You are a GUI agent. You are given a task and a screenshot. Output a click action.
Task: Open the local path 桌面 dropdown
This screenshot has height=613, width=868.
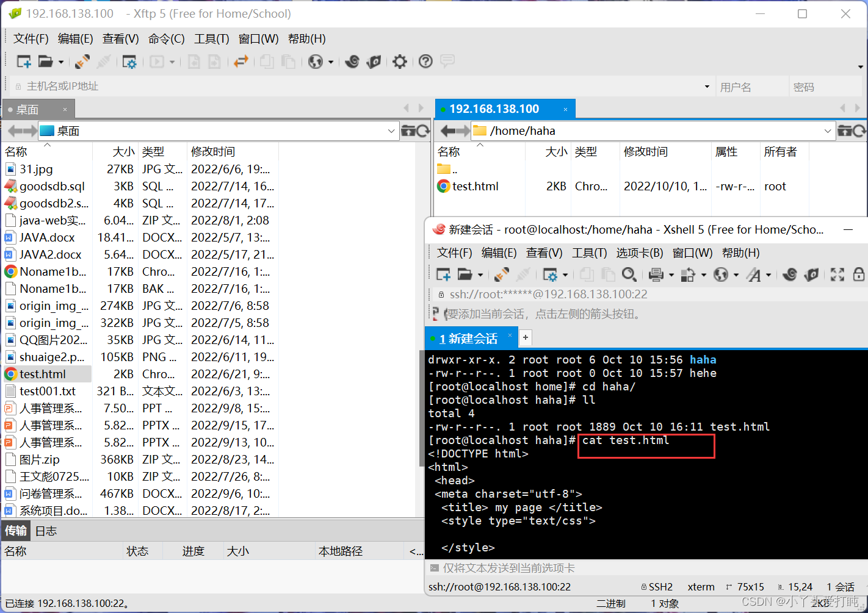pos(391,131)
